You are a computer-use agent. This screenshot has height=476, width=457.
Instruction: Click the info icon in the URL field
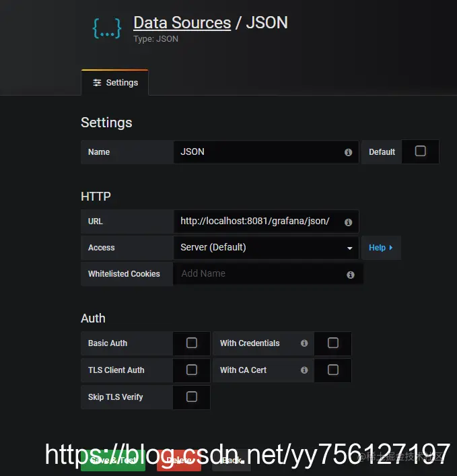pos(348,222)
